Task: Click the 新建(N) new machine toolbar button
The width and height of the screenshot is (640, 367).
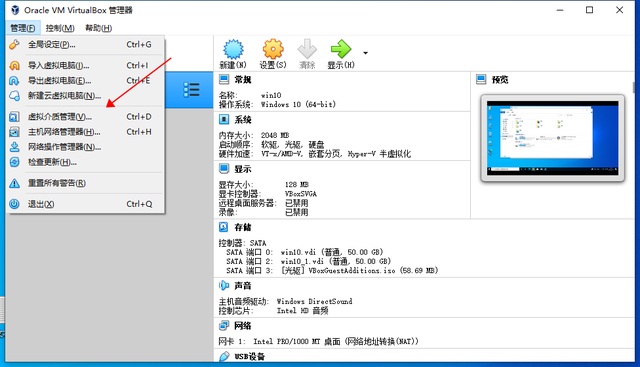Action: click(233, 54)
